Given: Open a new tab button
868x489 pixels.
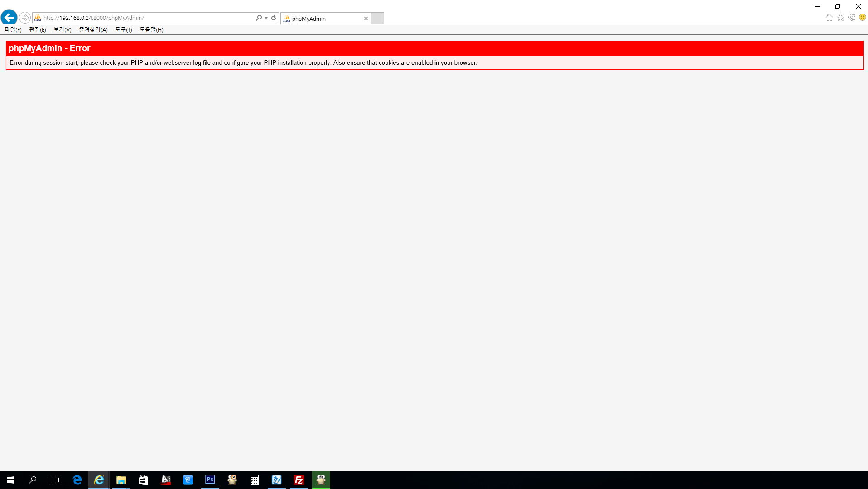Looking at the screenshot, I should coord(377,19).
